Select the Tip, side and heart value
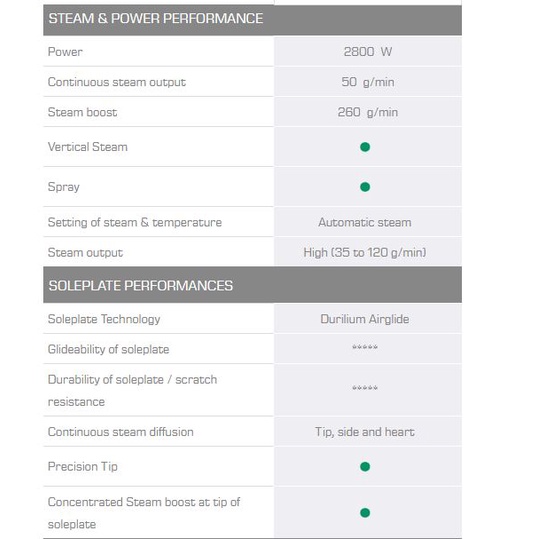539x539 pixels. pos(365,432)
